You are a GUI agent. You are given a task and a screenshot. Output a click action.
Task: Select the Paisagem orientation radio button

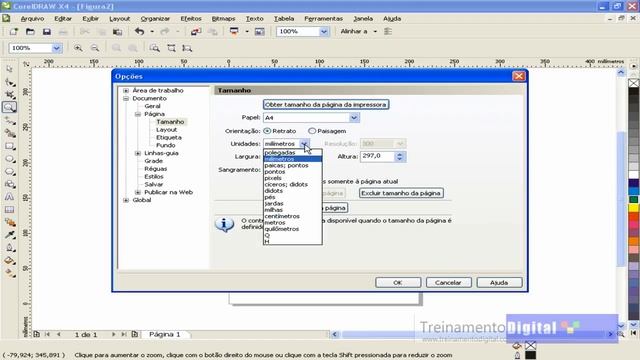(312, 131)
